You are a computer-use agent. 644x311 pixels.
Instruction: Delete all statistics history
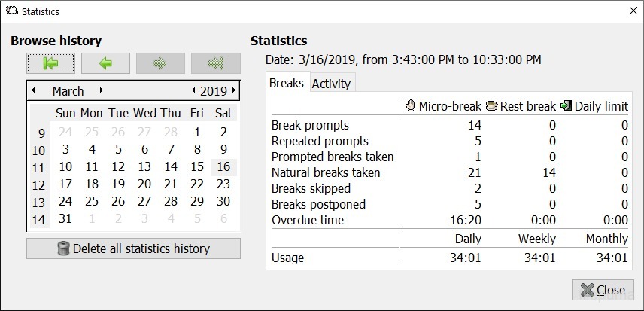(133, 248)
